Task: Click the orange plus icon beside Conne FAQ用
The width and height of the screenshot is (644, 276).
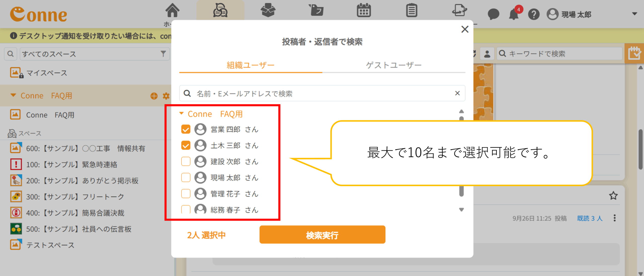Action: click(154, 96)
